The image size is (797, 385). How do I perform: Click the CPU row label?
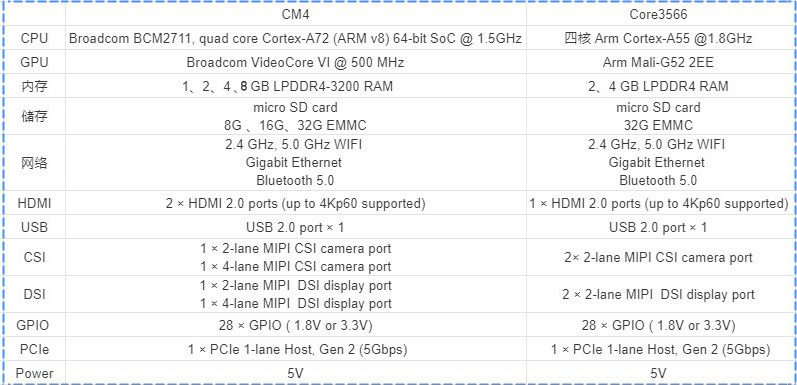(x=35, y=38)
